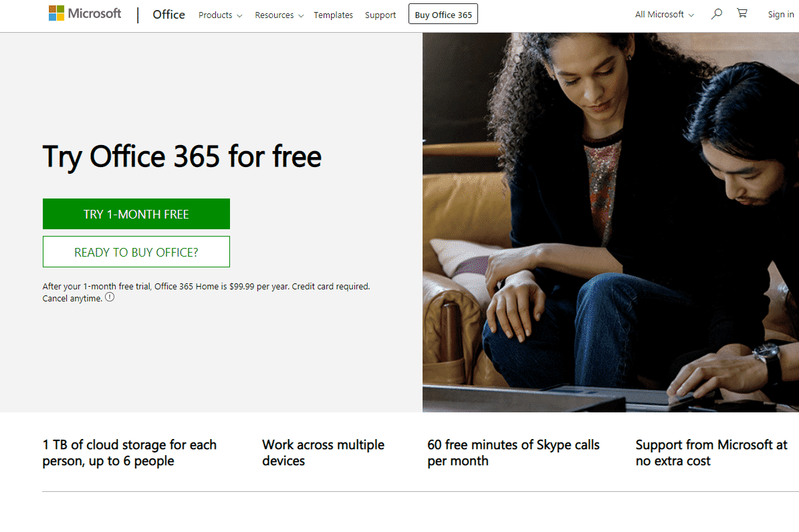
Task: Click the hero photo of two people
Action: [610, 222]
